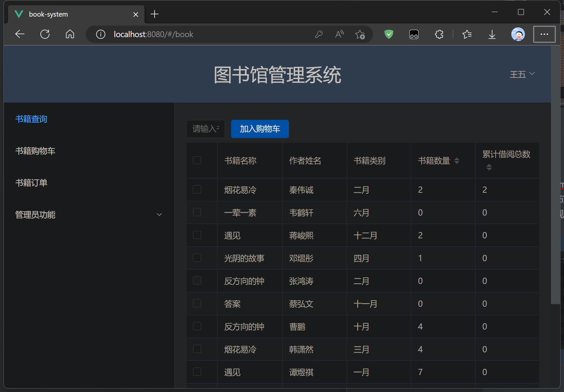View site information for localhost

tap(101, 34)
